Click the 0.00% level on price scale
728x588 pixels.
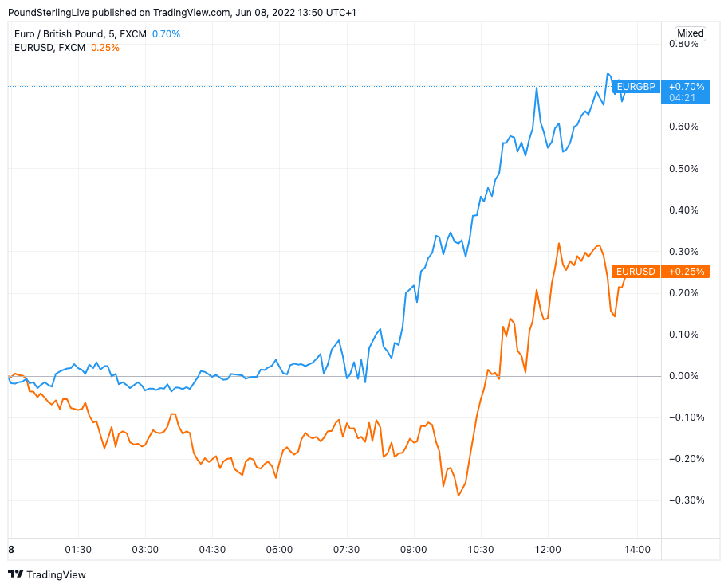tap(683, 376)
